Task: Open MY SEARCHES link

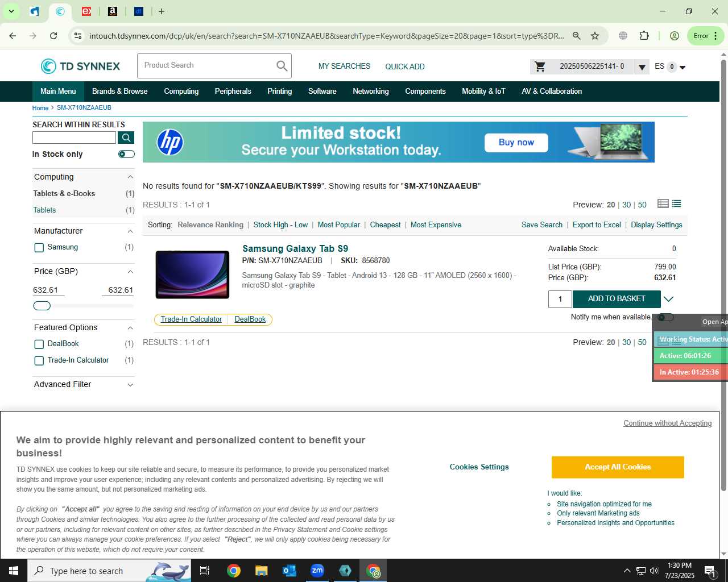Action: coord(344,66)
